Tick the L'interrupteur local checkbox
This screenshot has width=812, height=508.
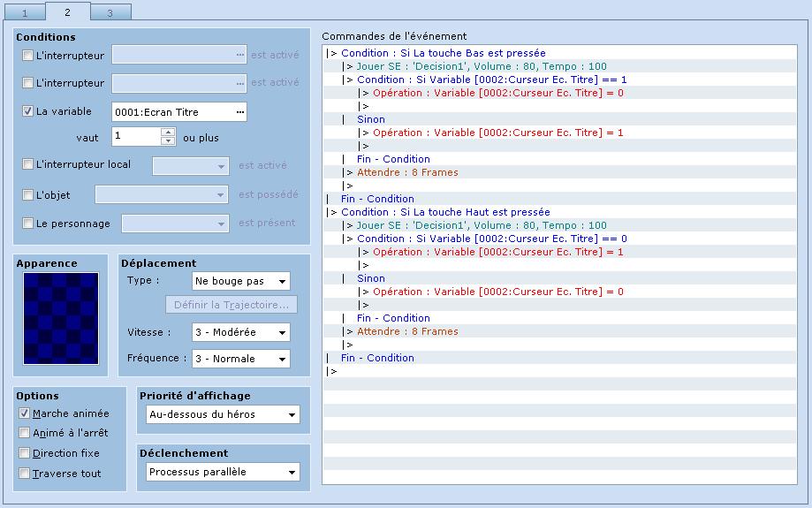(x=28, y=164)
